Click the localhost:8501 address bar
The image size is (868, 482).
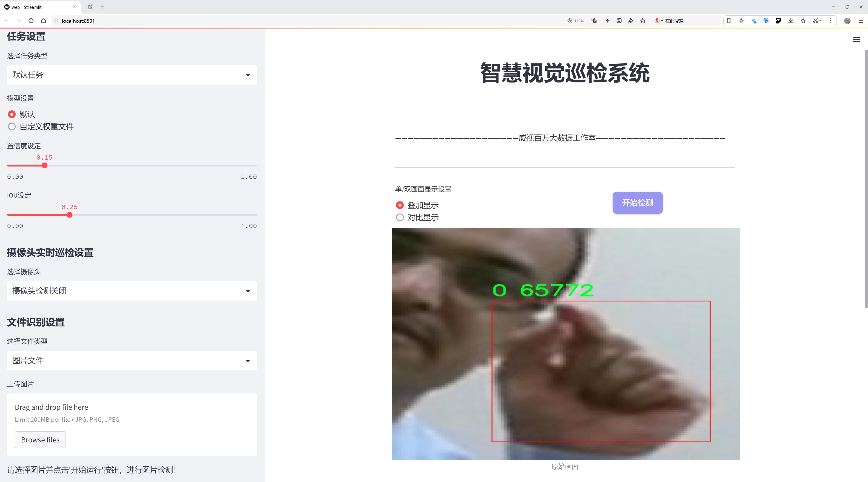tap(303, 21)
